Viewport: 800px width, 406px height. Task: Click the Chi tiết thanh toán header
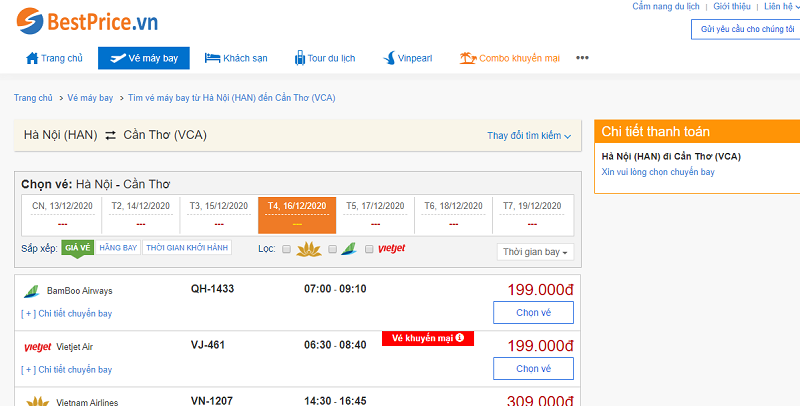(697, 132)
